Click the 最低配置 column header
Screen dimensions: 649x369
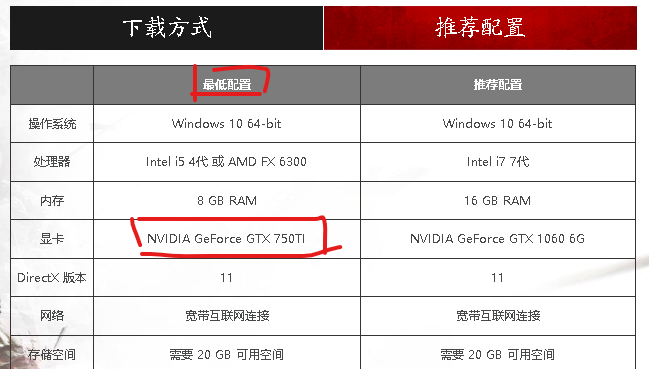pos(227,85)
